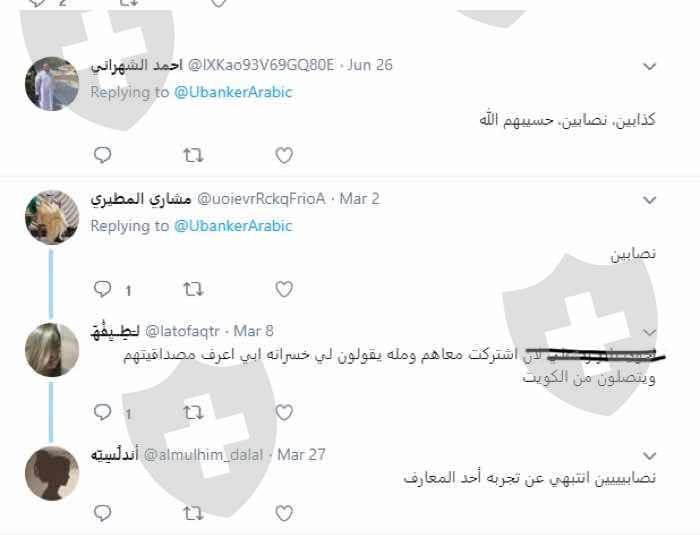This screenshot has width=700, height=535.
Task: Like the Mar 2 tweet
Action: [284, 289]
